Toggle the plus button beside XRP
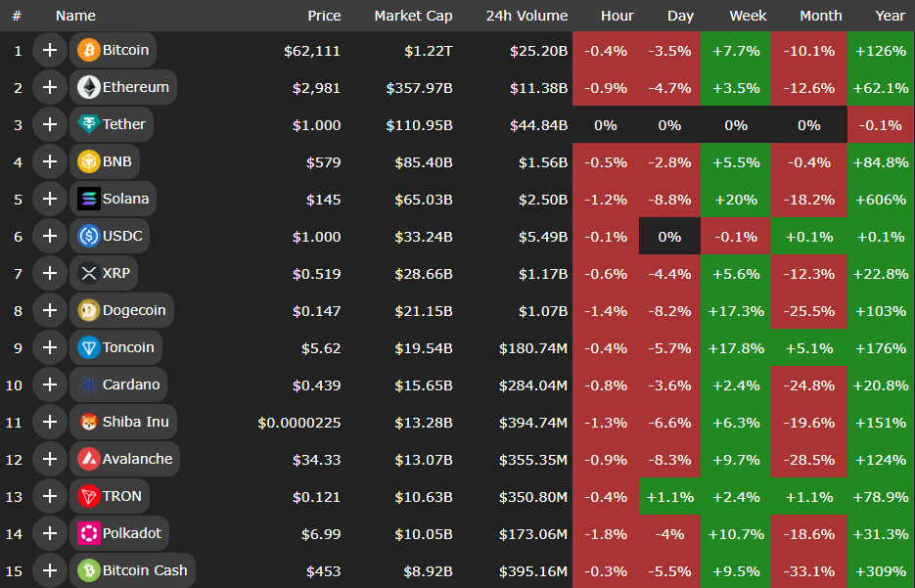The image size is (915, 588). (49, 273)
